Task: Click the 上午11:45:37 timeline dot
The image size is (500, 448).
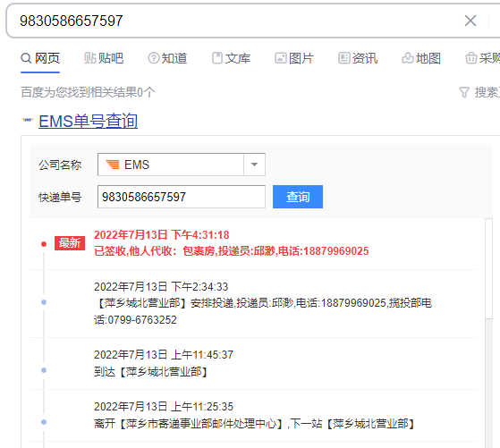Action: tap(44, 370)
